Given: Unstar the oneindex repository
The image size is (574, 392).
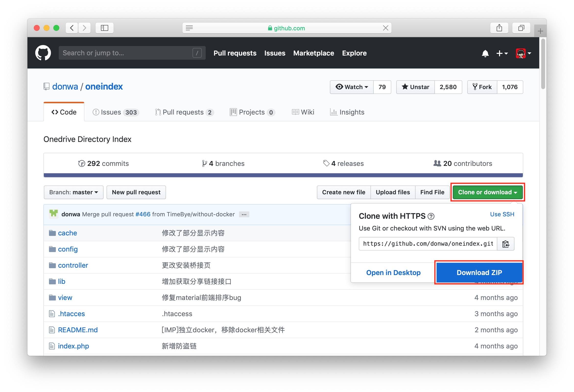Looking at the screenshot, I should coord(415,87).
